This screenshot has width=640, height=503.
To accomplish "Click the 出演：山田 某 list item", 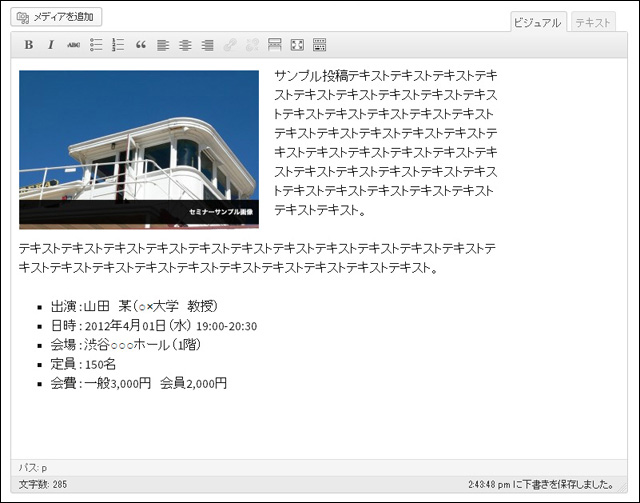I will 135,306.
